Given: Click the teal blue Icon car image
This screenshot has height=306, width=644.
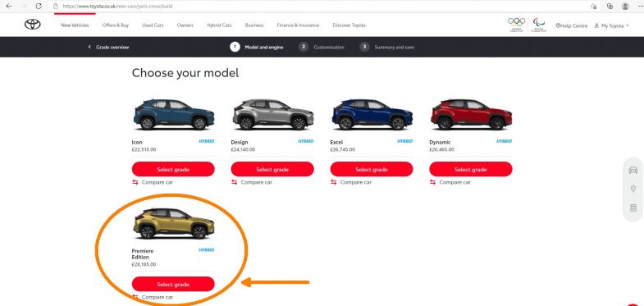Looking at the screenshot, I should click(x=174, y=115).
